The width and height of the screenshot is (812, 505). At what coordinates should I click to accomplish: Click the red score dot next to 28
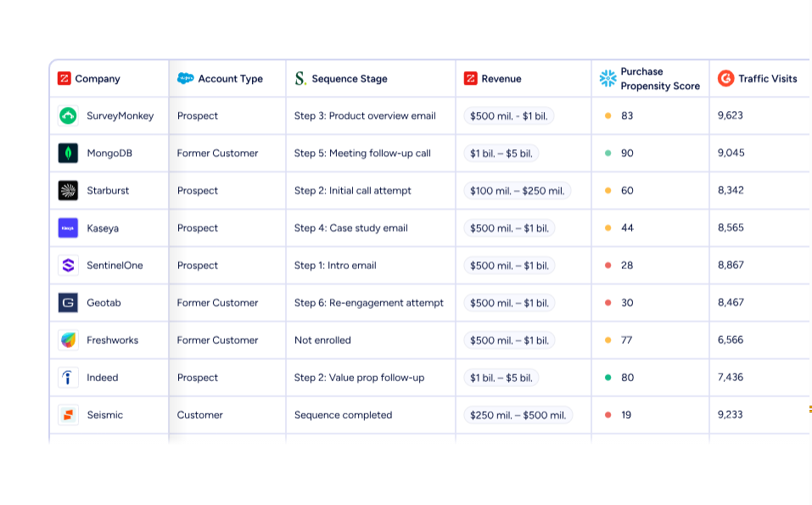coord(608,265)
